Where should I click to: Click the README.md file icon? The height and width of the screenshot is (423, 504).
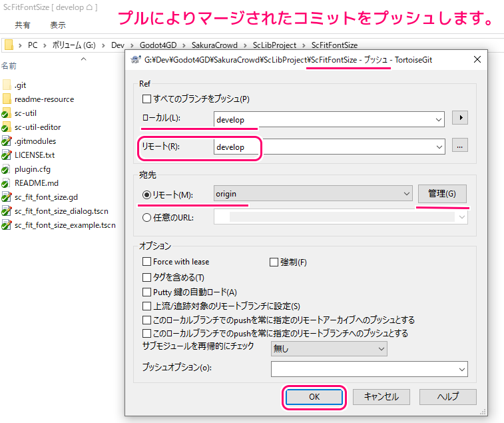(6, 183)
